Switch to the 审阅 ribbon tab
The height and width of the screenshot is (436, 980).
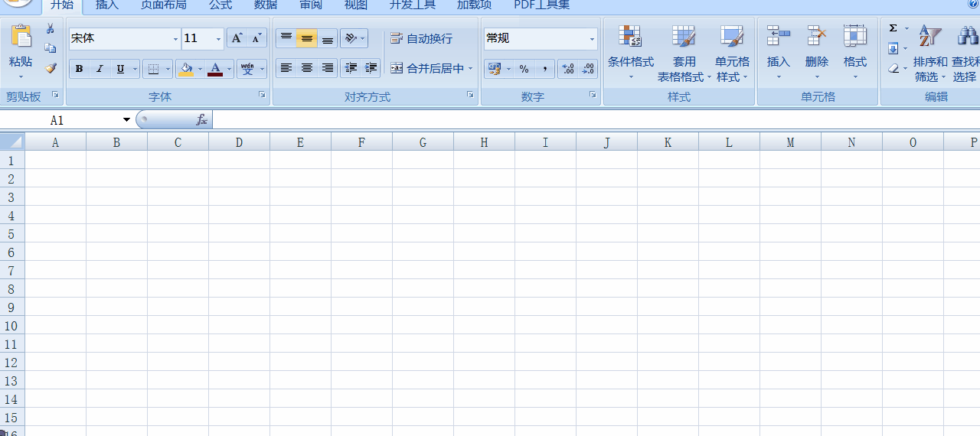point(311,5)
